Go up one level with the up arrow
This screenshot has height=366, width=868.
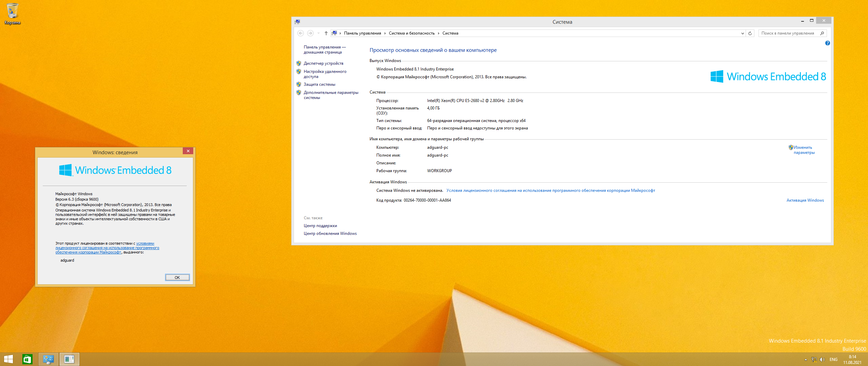click(x=326, y=33)
